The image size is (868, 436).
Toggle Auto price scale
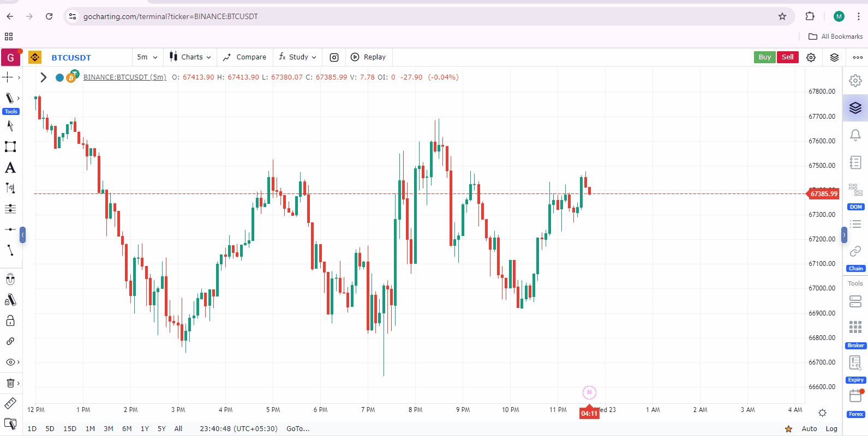pyautogui.click(x=809, y=429)
